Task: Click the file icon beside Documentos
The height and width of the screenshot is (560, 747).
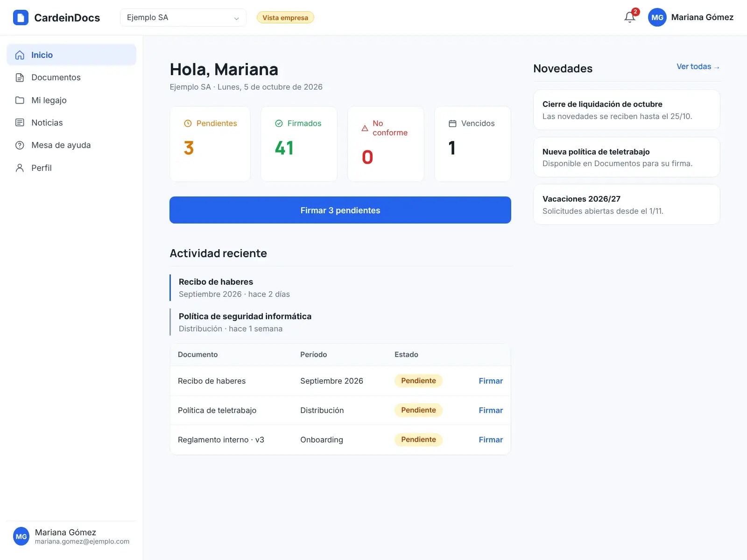Action: point(20,77)
